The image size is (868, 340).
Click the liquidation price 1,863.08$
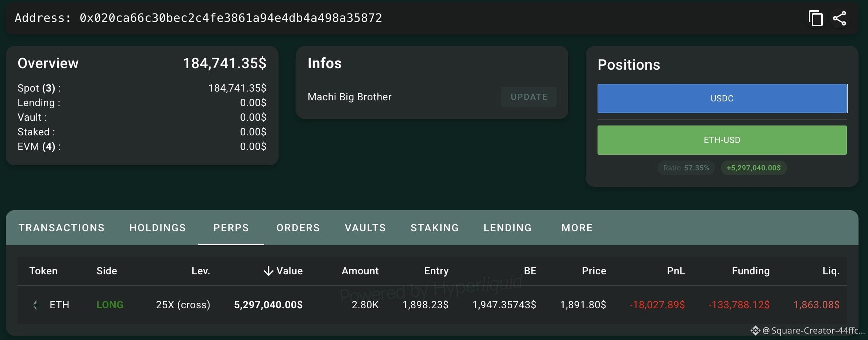[817, 305]
